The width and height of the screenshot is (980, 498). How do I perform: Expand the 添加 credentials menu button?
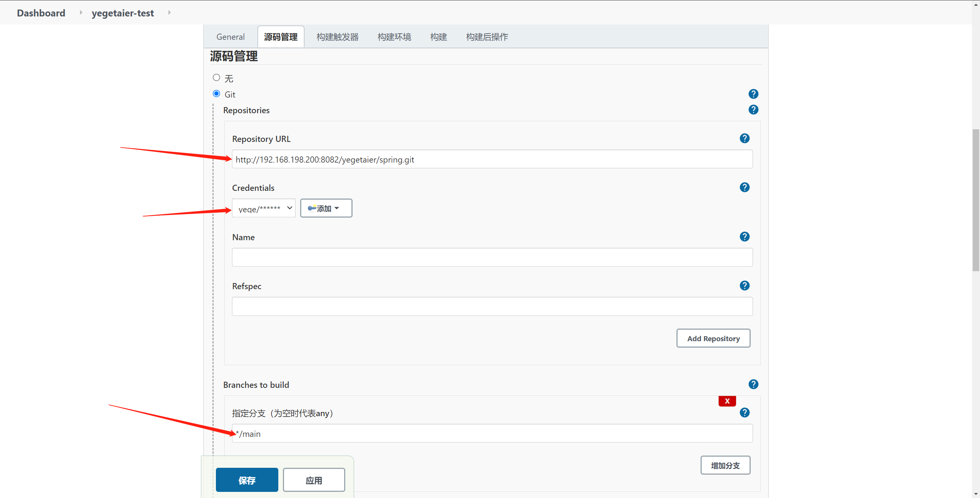(x=326, y=208)
